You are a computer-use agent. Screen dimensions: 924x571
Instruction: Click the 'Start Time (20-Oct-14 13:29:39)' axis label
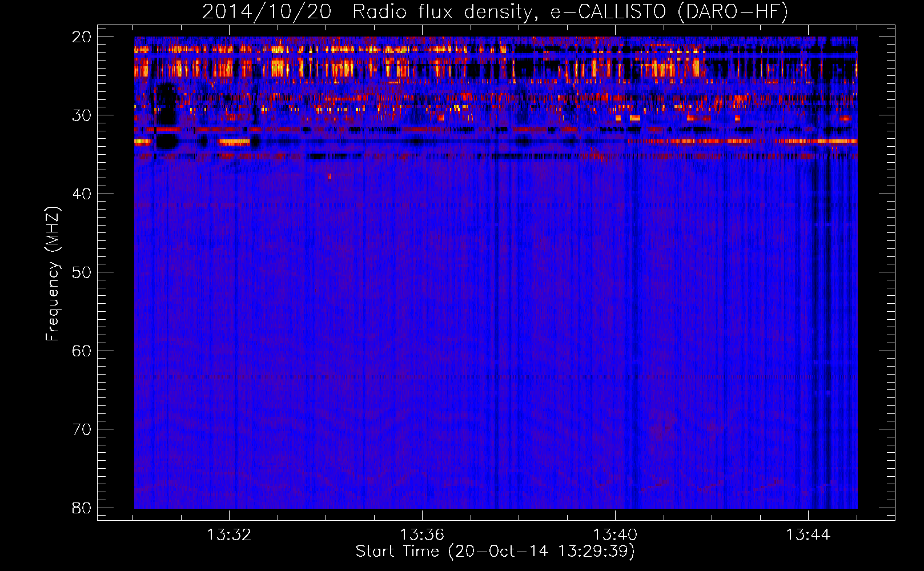pos(495,552)
